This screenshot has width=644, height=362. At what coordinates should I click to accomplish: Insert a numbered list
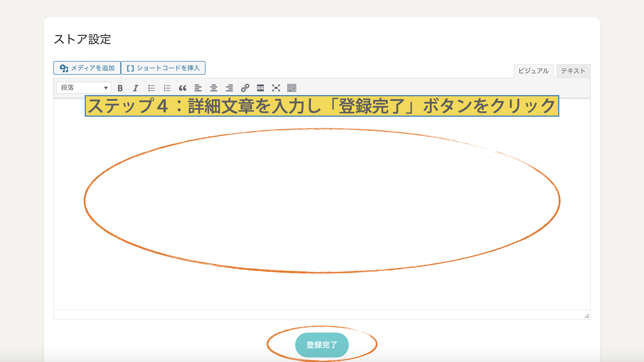[167, 88]
